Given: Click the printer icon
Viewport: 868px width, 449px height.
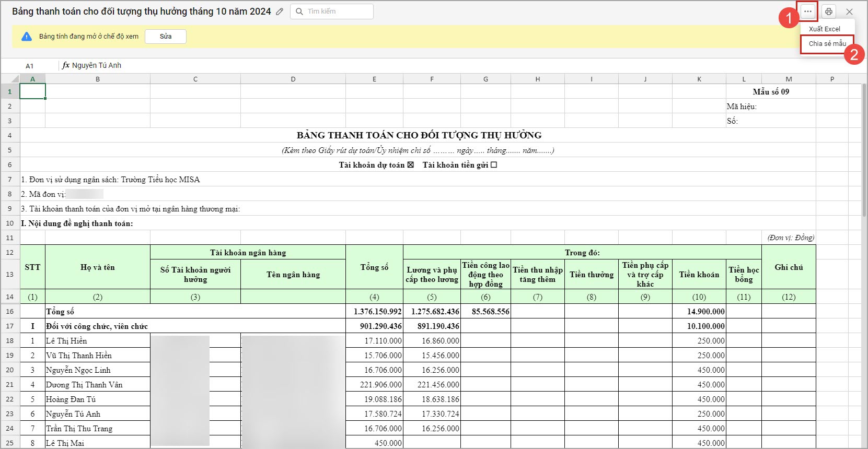Looking at the screenshot, I should point(829,11).
